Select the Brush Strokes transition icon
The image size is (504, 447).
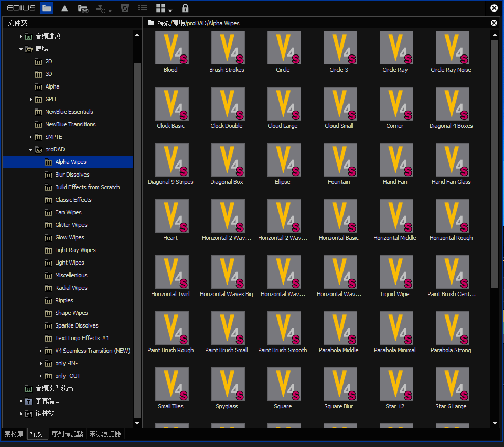coord(228,48)
